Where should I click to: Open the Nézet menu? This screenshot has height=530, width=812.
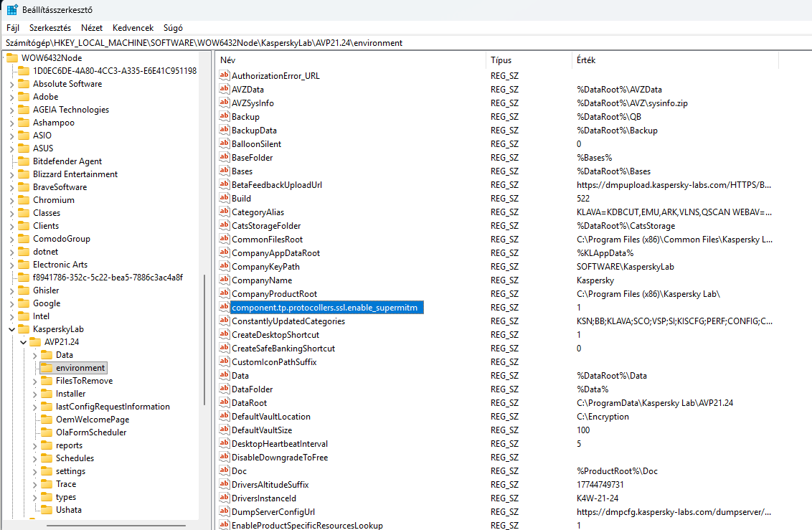click(92, 28)
